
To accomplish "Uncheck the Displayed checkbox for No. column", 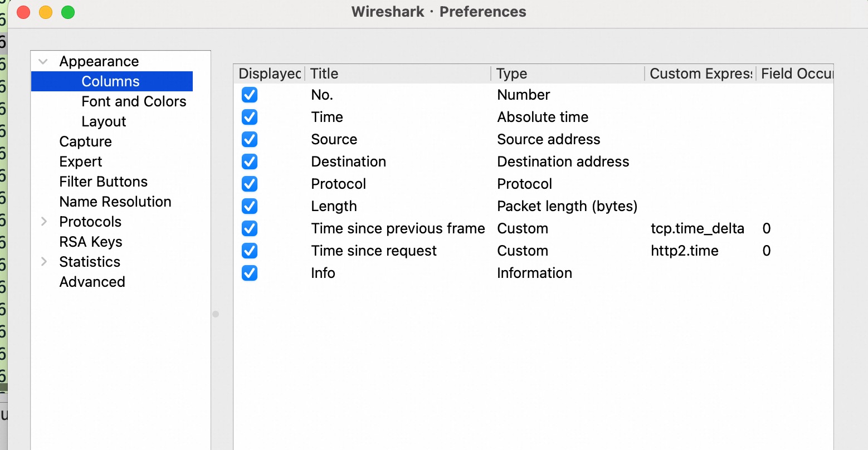I will click(x=249, y=95).
